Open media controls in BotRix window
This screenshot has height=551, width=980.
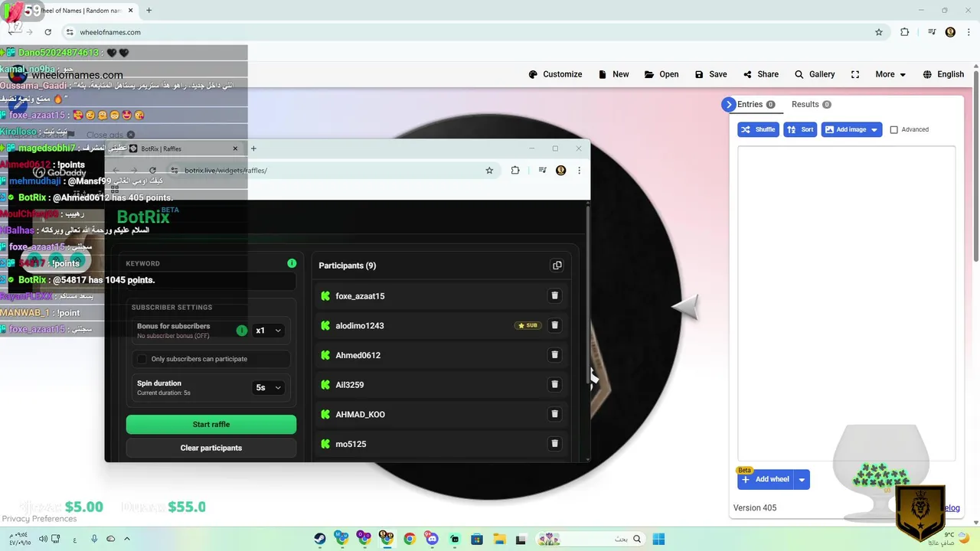(543, 171)
